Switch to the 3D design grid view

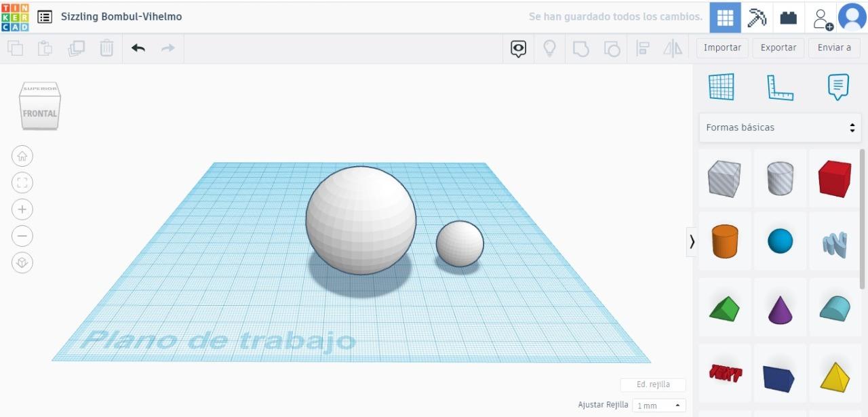[726, 17]
